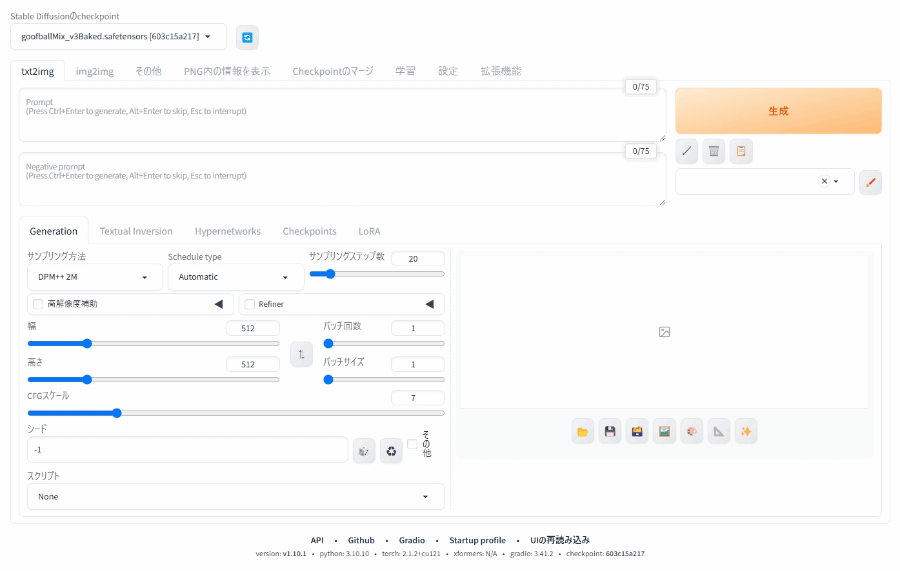900x571 pixels.
Task: Open the Schedule type Automatic dropdown
Action: pos(236,277)
